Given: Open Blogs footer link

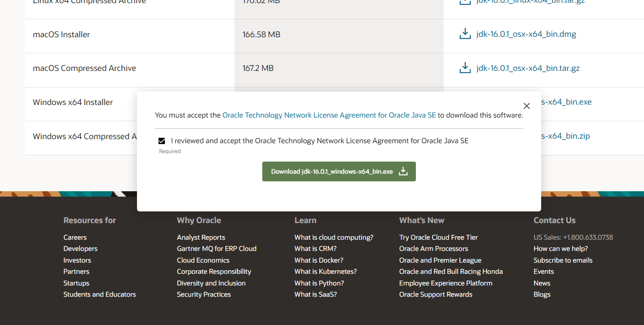Looking at the screenshot, I should point(542,294).
